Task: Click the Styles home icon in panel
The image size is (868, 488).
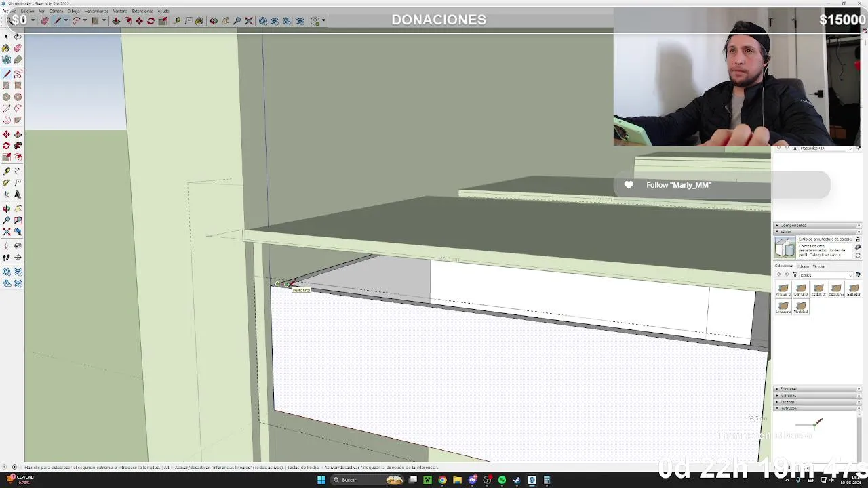Action: [795, 274]
